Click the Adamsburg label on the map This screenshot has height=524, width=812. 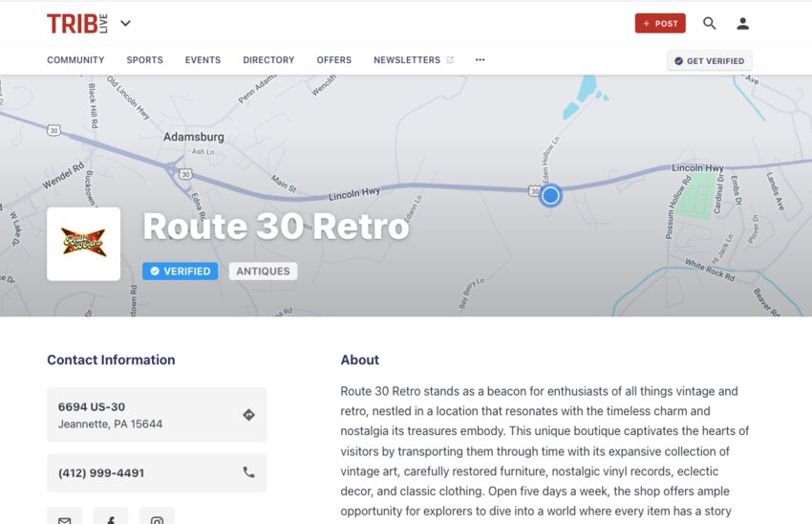click(194, 137)
